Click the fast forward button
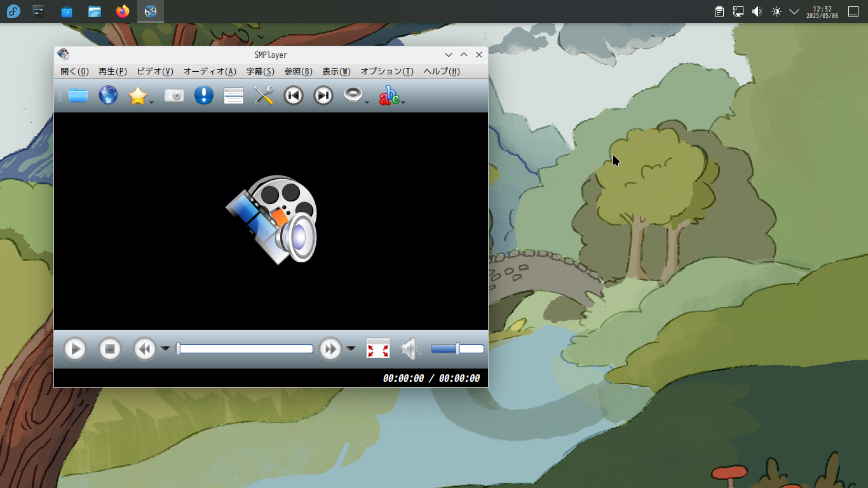This screenshot has width=868, height=488. tap(330, 349)
